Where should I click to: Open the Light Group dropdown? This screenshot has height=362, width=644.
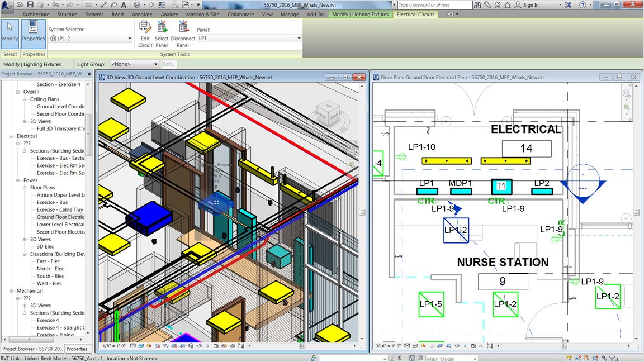pyautogui.click(x=134, y=64)
